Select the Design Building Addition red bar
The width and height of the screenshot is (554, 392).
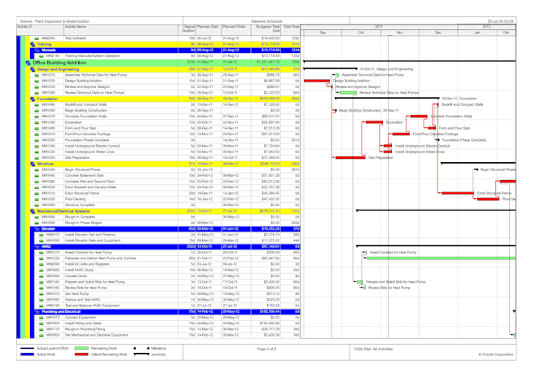coord(317,81)
